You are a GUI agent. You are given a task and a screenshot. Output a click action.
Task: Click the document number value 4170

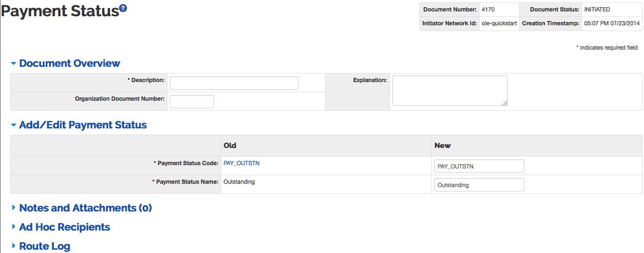[x=488, y=10]
